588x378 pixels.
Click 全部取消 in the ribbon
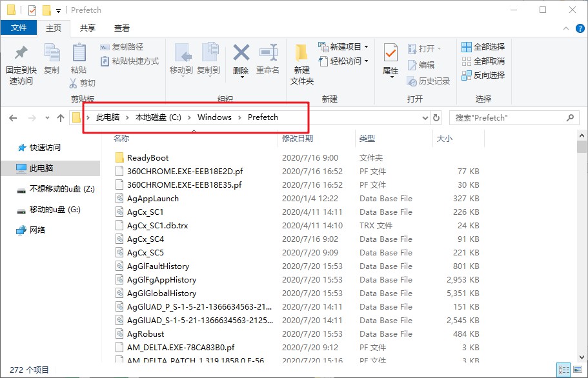point(483,61)
